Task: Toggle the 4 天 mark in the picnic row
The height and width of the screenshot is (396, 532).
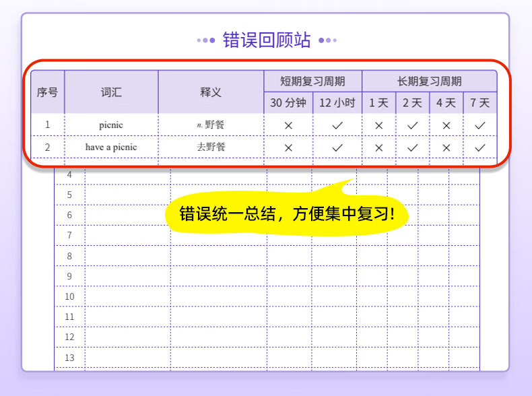Action: point(446,125)
